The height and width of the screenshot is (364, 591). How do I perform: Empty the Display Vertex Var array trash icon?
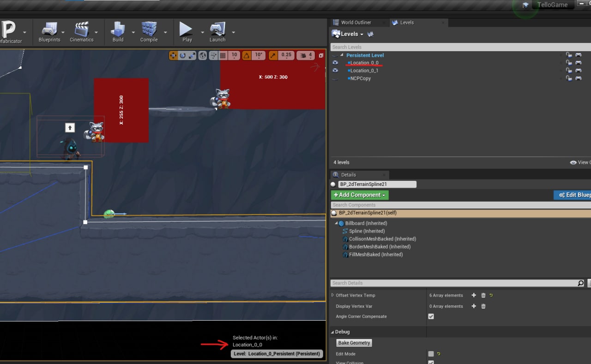[483, 306]
